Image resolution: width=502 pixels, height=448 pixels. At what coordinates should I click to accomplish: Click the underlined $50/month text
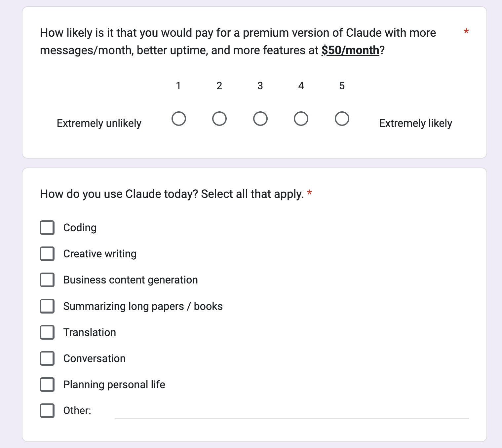(350, 50)
